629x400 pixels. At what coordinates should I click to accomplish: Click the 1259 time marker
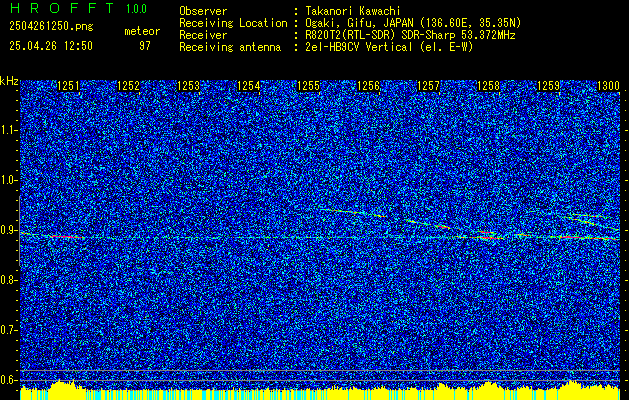point(548,86)
